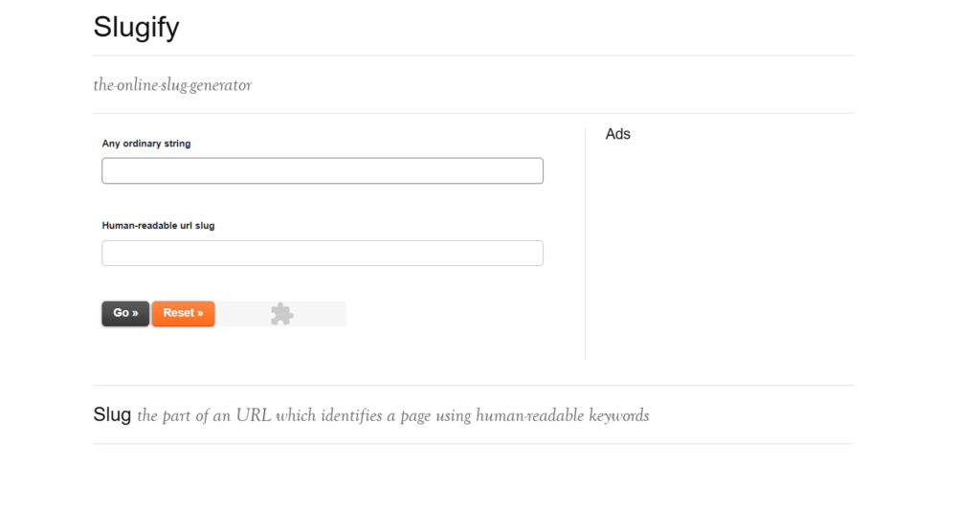Click the vertical divider left of Ads
The width and height of the screenshot is (980, 512).
point(586,243)
